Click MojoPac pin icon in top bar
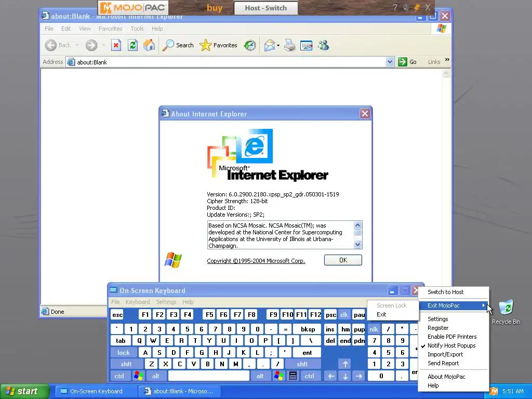The height and width of the screenshot is (399, 532). point(417,7)
